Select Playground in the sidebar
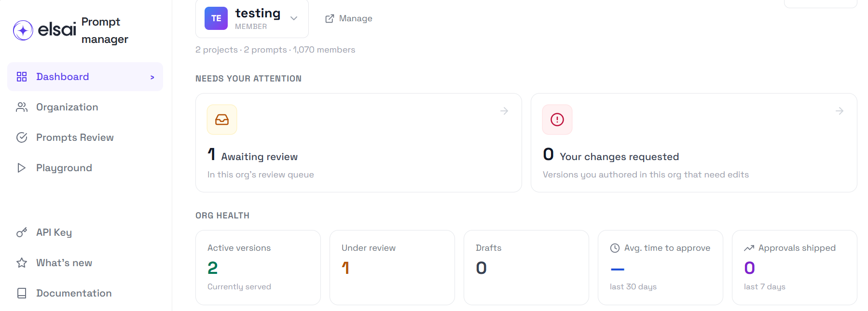This screenshot has width=868, height=311. [85, 168]
